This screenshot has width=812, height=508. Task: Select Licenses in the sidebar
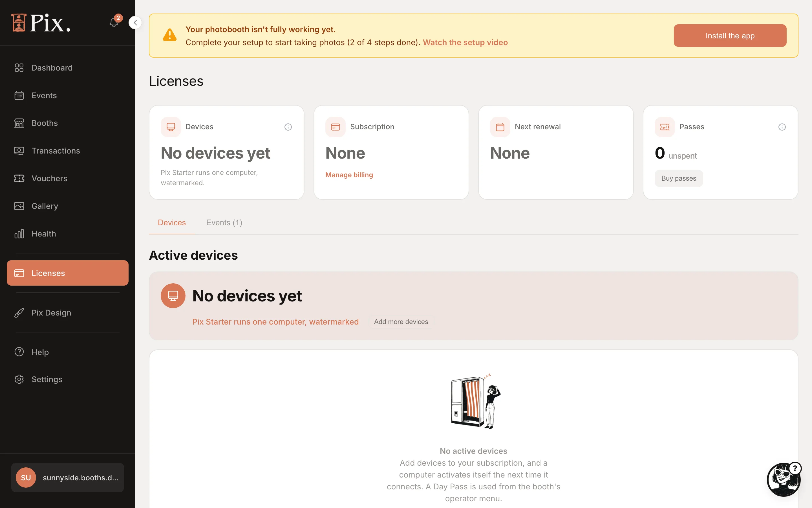[x=67, y=273]
